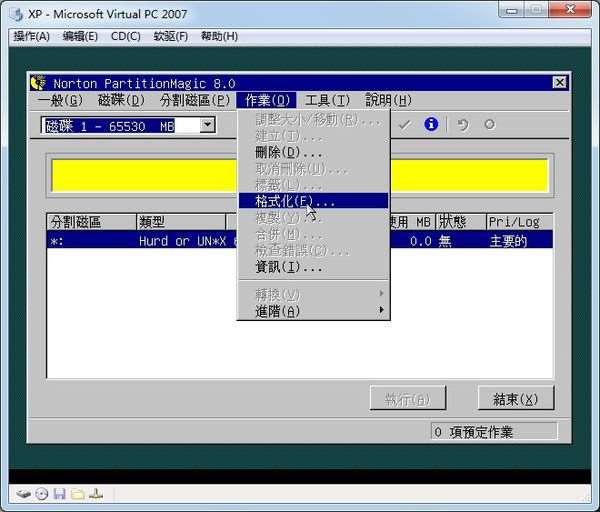Open the 說明(H) menu
Screen dimensions: 600x512
point(388,100)
